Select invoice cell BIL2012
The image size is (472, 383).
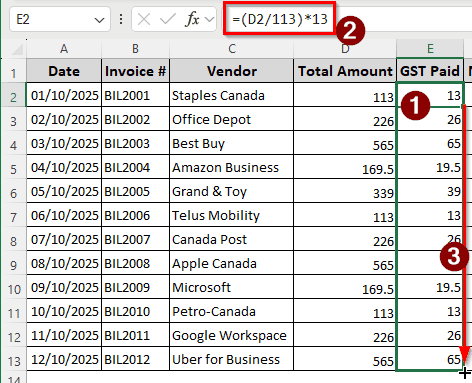pyautogui.click(x=136, y=359)
